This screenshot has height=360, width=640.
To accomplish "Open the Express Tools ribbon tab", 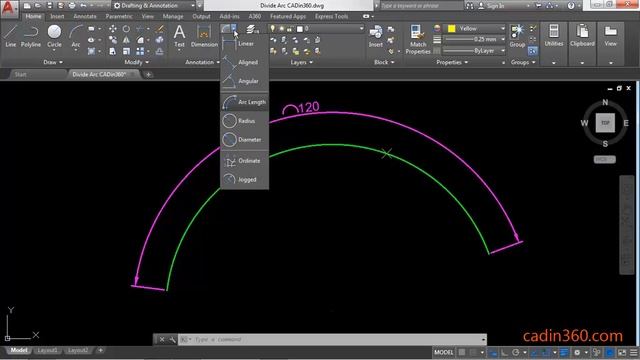I will point(331,16).
